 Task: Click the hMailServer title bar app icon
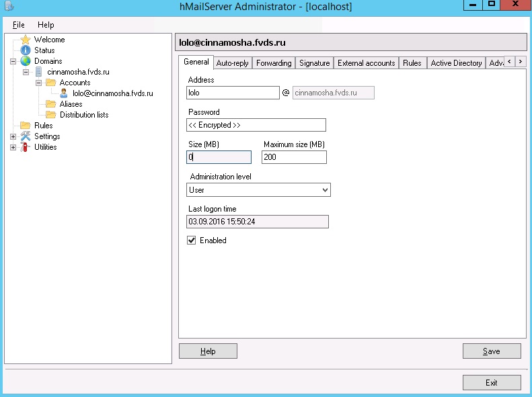[x=9, y=6]
